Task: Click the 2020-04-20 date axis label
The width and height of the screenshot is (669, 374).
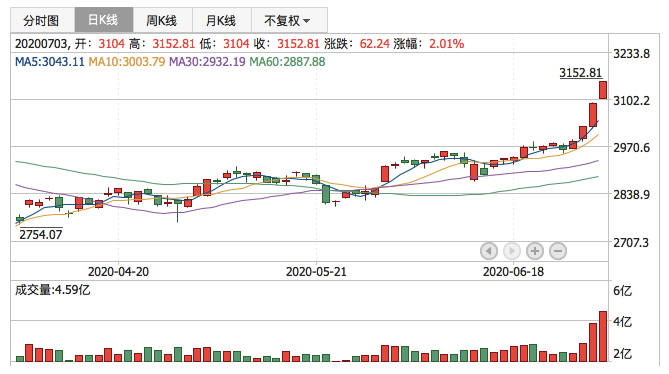Action: (x=118, y=272)
